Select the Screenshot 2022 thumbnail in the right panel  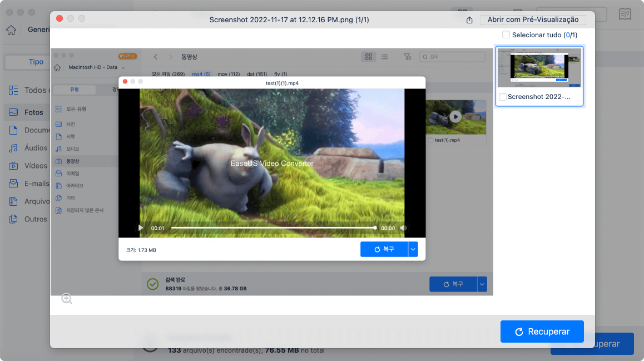click(539, 67)
